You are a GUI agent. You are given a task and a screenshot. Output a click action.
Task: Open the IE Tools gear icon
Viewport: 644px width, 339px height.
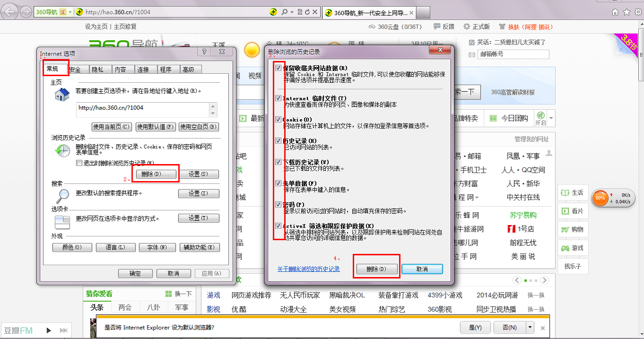[637, 12]
